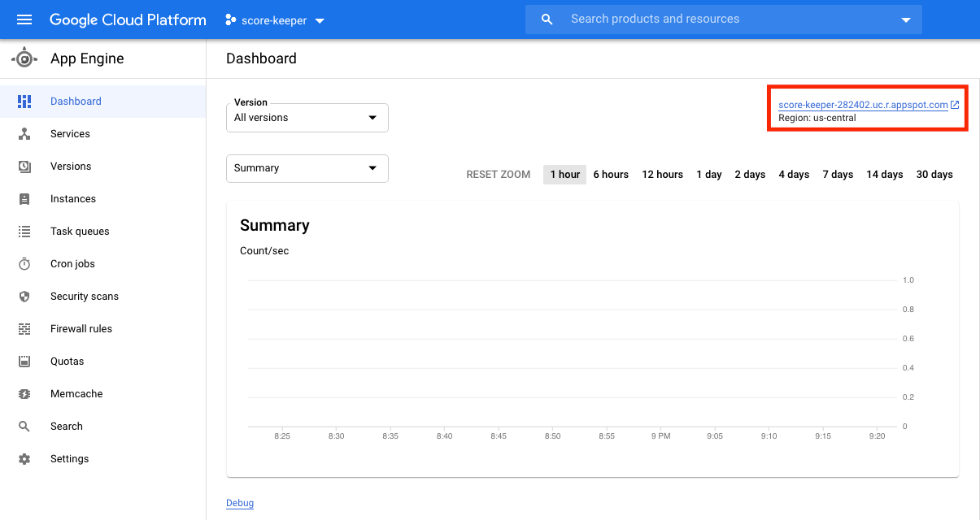Click the Security scans shield icon
The image size is (980, 520).
pyautogui.click(x=24, y=297)
